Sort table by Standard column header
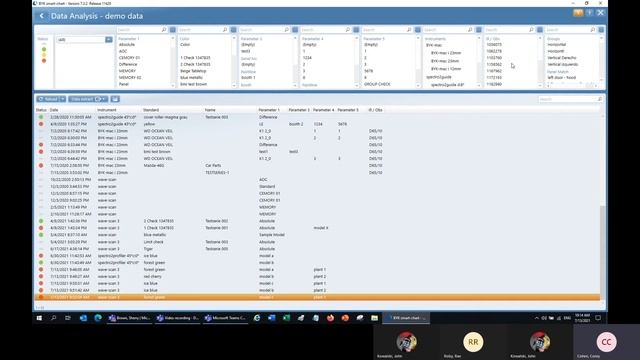Screen dimensions: 640x360 [151, 110]
